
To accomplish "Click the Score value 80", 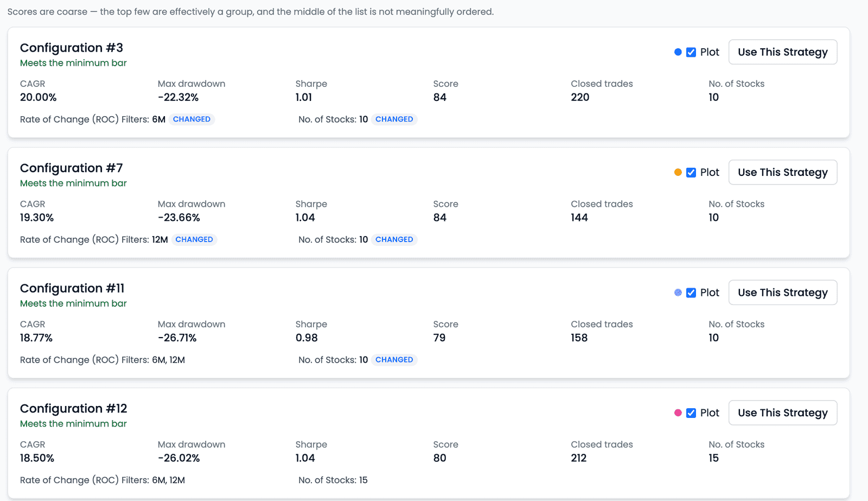I will (440, 458).
